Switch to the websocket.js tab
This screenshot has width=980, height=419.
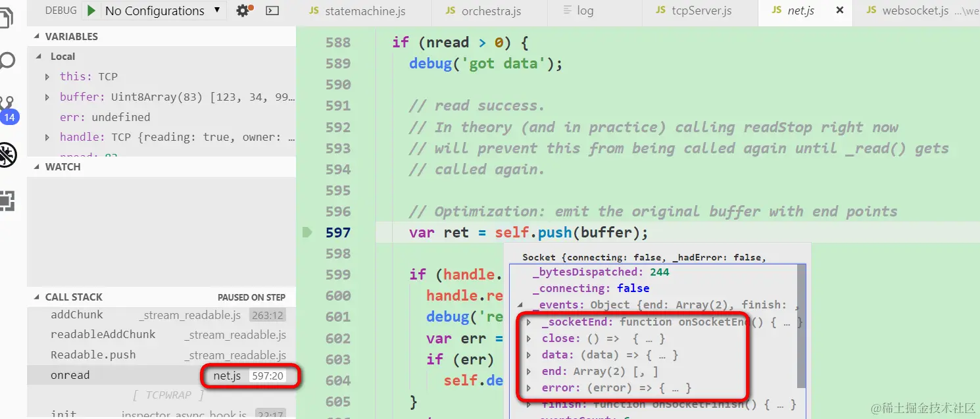916,11
